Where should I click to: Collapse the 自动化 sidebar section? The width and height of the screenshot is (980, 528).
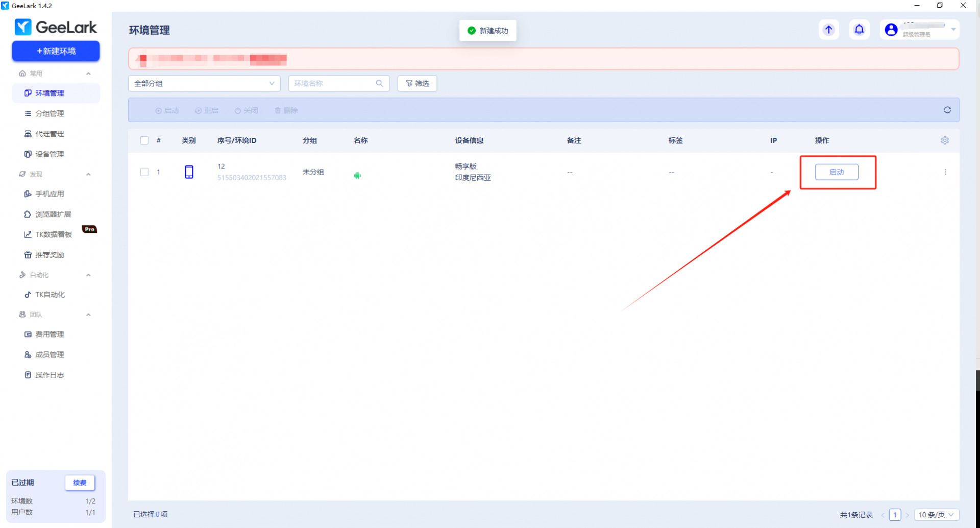point(88,275)
